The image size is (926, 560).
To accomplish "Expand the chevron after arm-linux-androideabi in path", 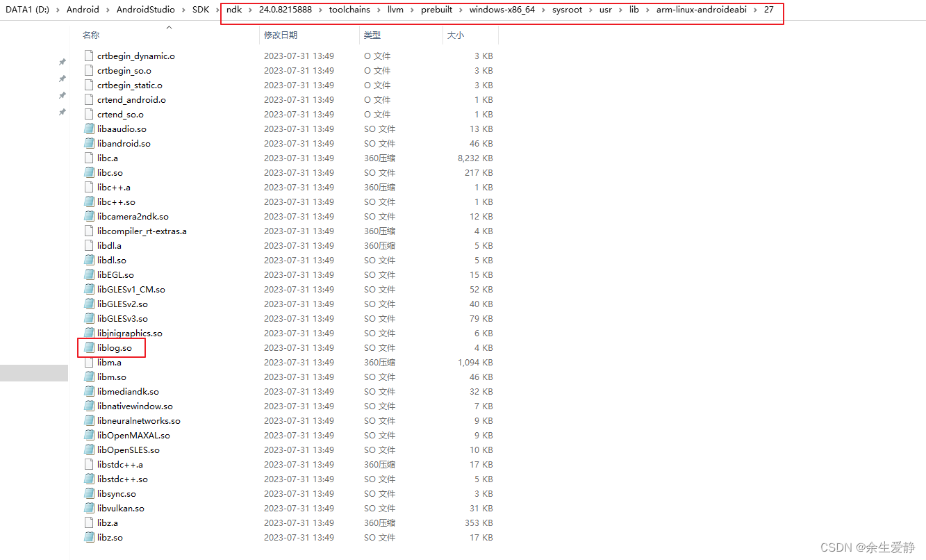I will tap(755, 10).
